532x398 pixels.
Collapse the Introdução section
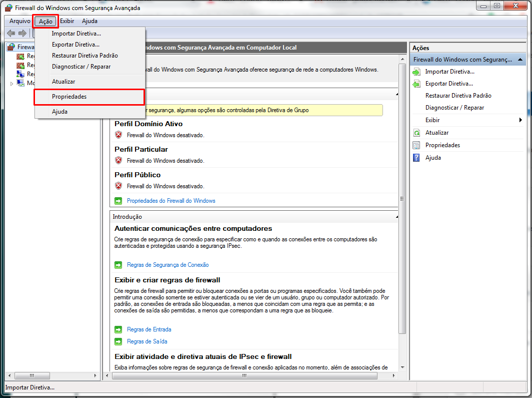396,216
